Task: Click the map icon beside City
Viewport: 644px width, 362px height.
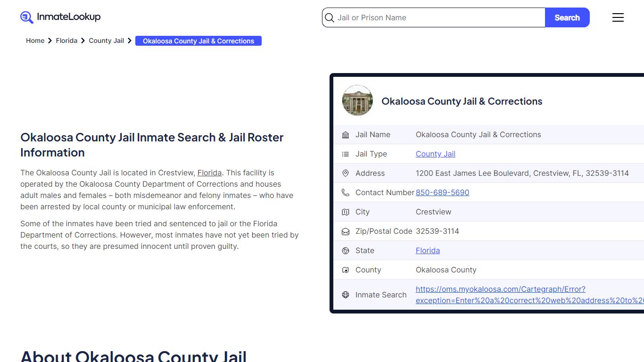Action: (346, 212)
